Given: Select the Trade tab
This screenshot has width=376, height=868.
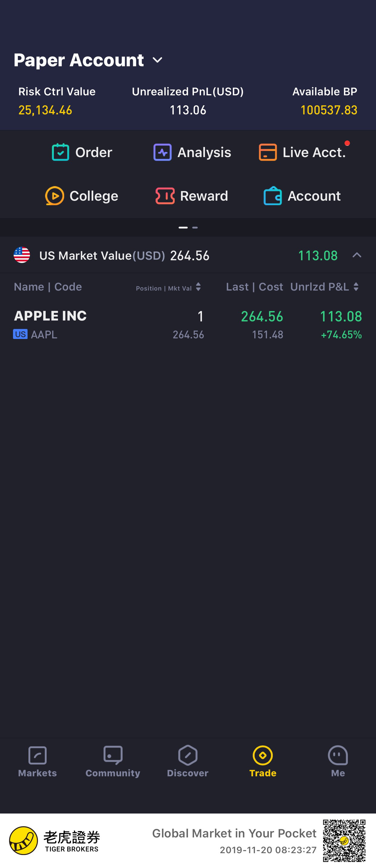Looking at the screenshot, I should click(x=263, y=761).
